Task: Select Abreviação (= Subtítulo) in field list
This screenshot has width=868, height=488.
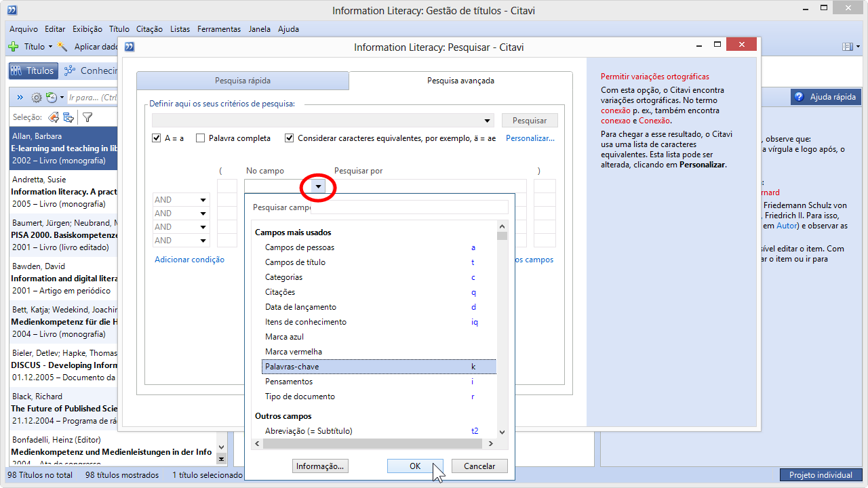Action: (379, 431)
